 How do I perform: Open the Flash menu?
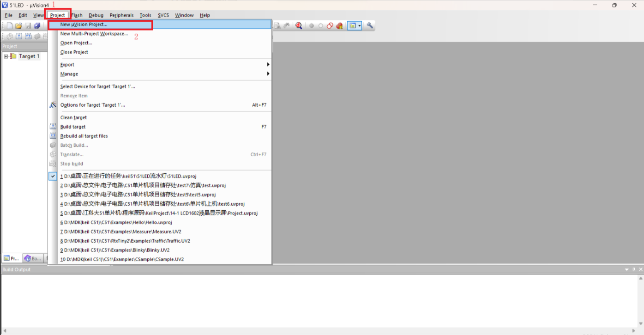pyautogui.click(x=77, y=15)
